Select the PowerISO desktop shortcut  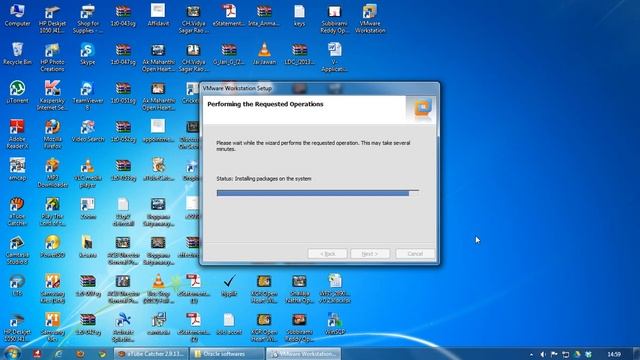[x=52, y=247]
